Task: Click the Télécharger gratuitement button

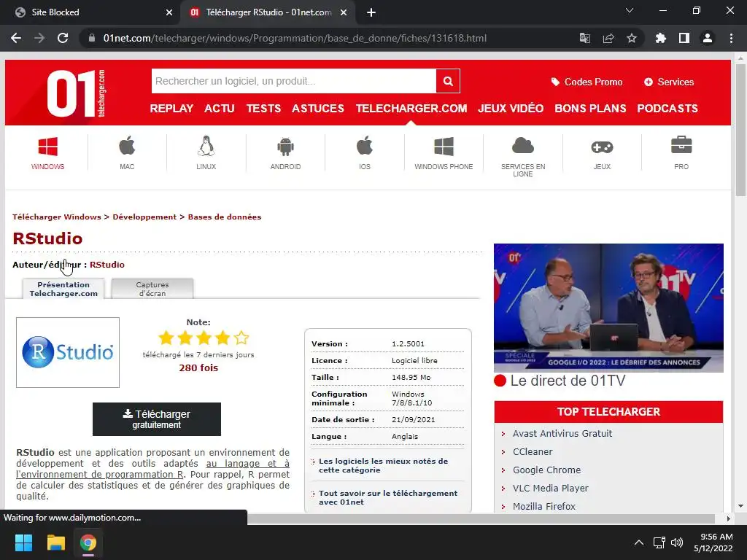Action: point(157,419)
